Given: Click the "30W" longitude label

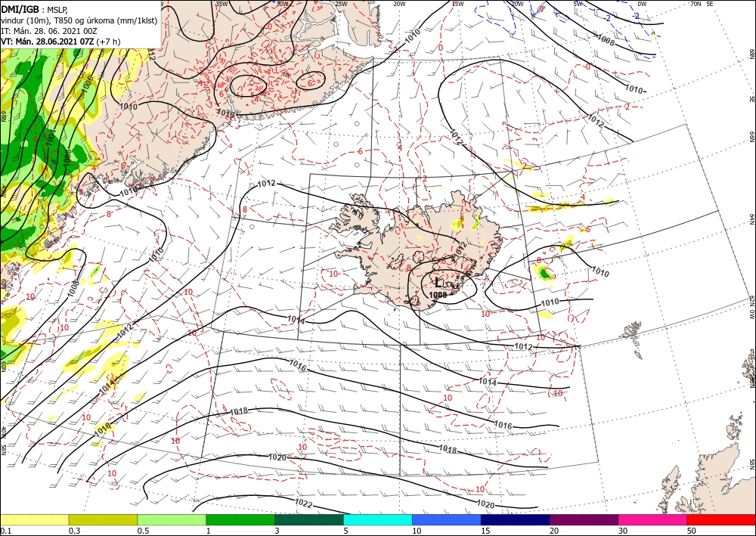Looking at the screenshot, I should (282, 3).
